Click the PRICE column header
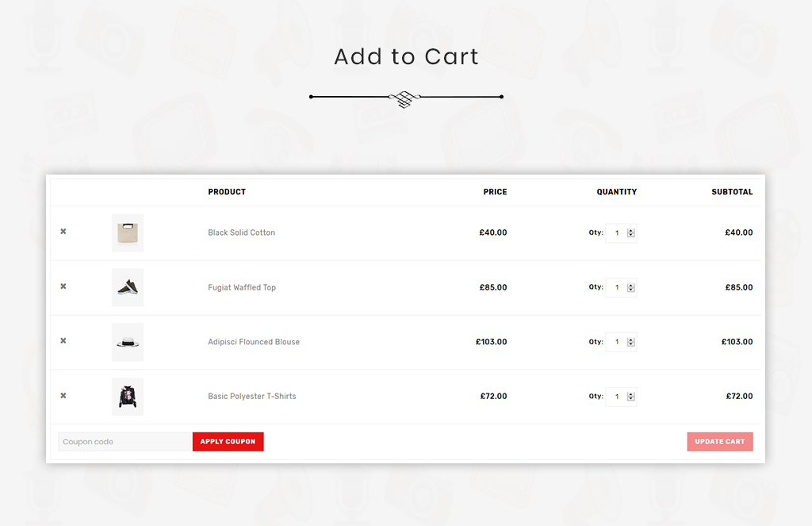Screen dimensions: 812x526 (x=495, y=192)
